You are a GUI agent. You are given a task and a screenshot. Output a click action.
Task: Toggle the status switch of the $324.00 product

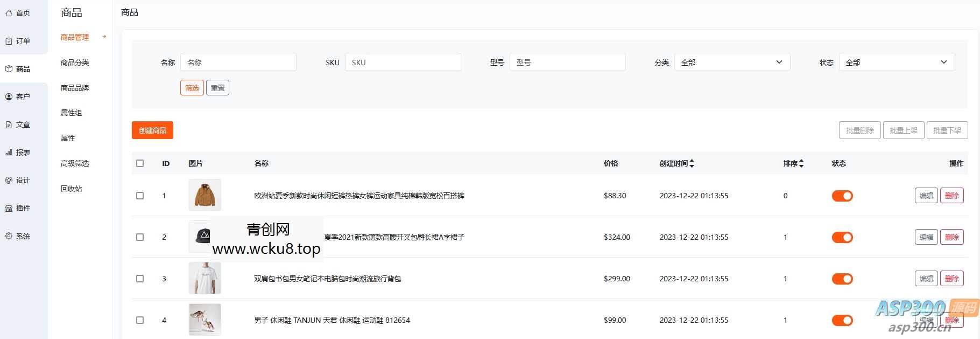(x=842, y=237)
